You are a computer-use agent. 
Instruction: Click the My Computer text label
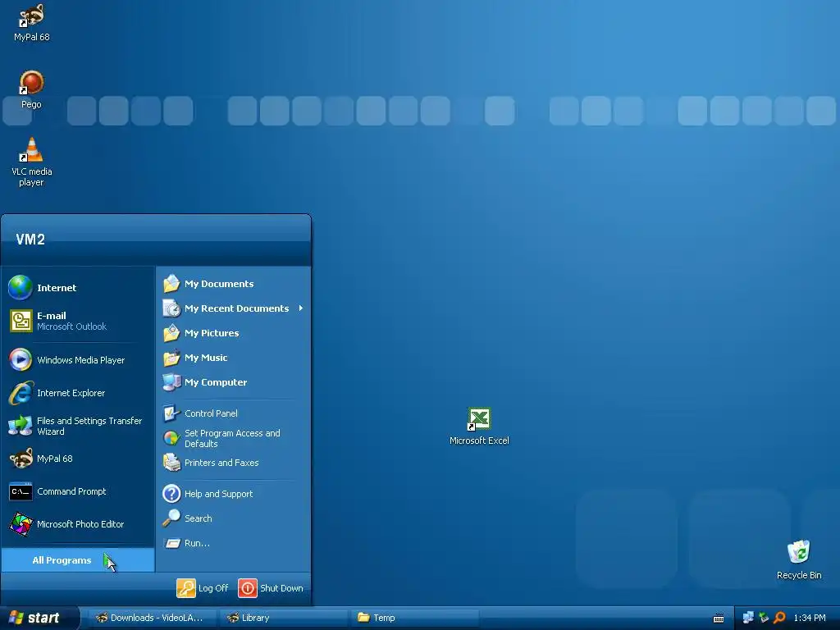[216, 382]
